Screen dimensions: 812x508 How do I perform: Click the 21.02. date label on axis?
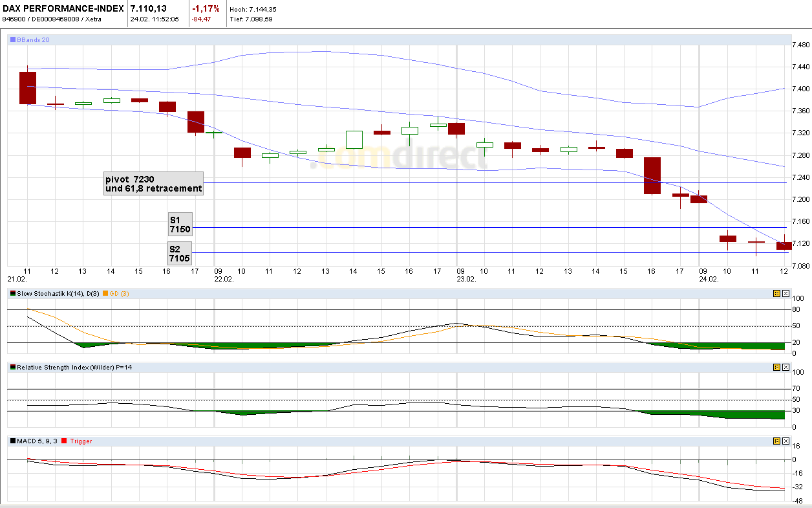[17, 279]
